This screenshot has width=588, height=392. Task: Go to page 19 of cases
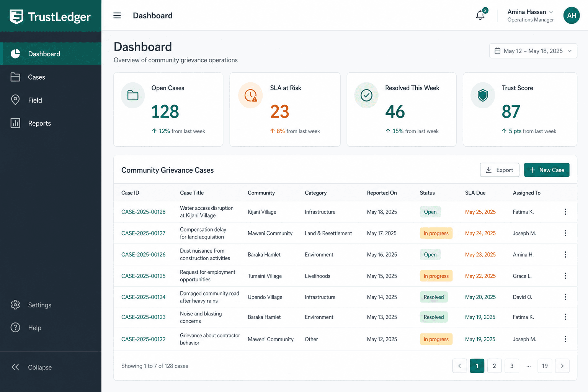click(545, 366)
